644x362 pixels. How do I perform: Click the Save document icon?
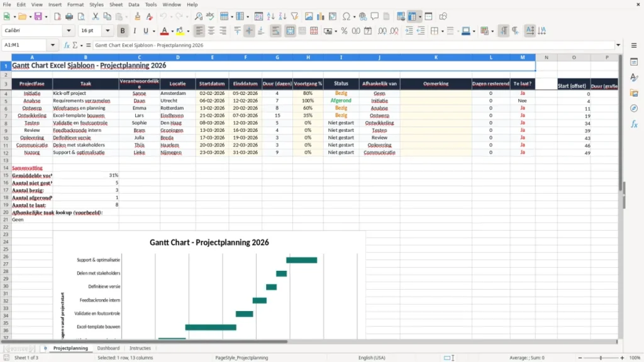pos(38,16)
